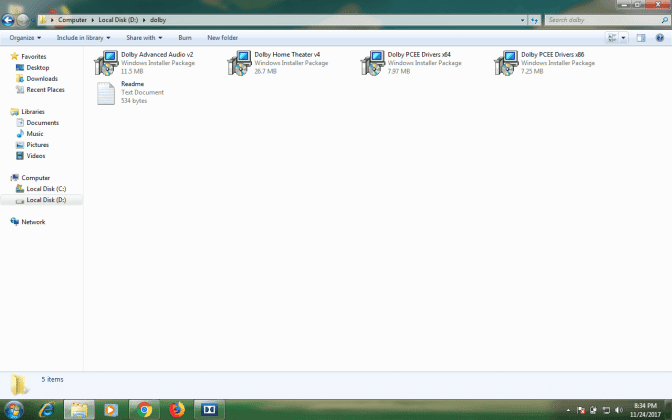This screenshot has width=672, height=420.
Task: Open Downloads under Favorites
Action: 42,79
